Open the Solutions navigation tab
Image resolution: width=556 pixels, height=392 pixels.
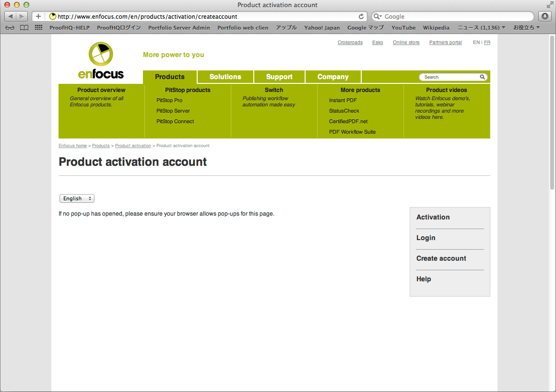click(225, 77)
